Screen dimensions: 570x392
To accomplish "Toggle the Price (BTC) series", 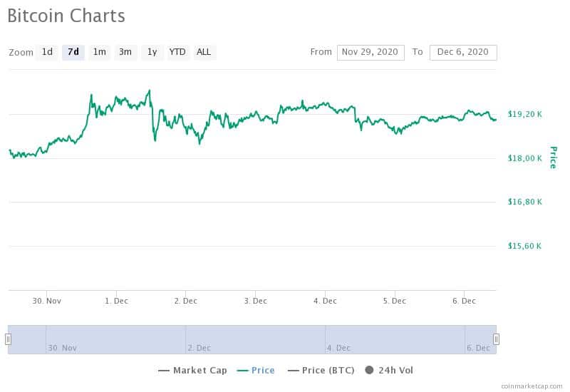I will click(321, 371).
